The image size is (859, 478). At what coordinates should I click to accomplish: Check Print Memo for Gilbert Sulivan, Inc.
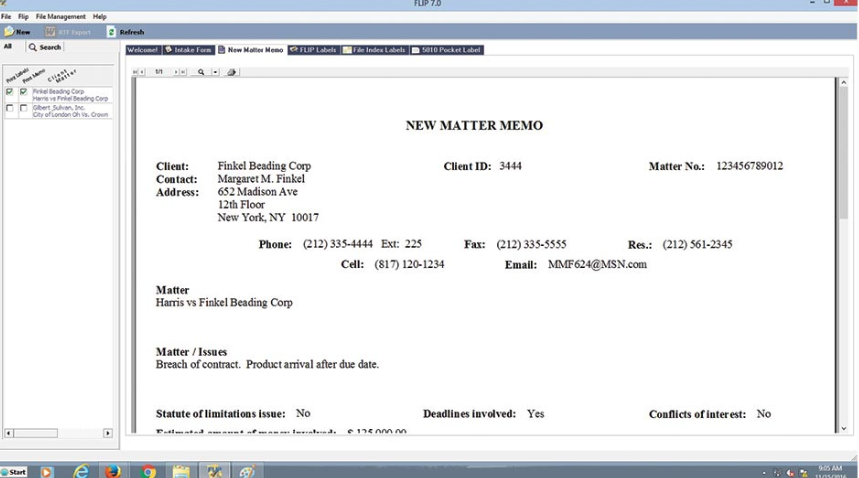23,108
